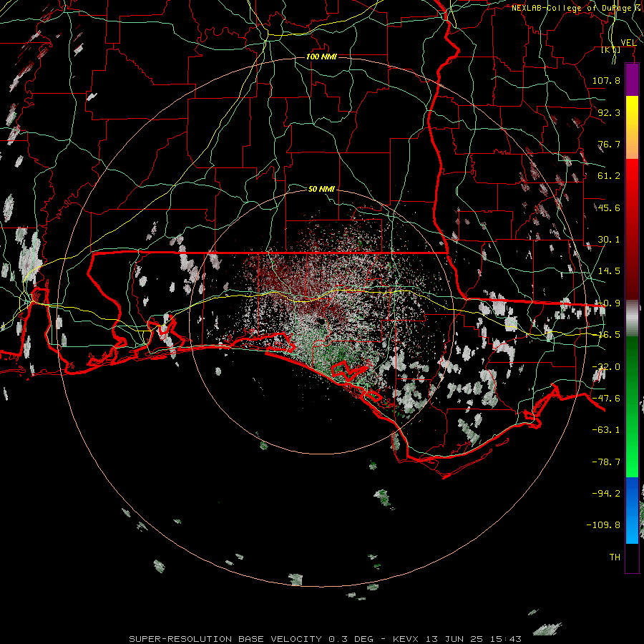Viewport: 644px width, 644px height.
Task: Click the 45.6 knots scale label
Action: (609, 208)
